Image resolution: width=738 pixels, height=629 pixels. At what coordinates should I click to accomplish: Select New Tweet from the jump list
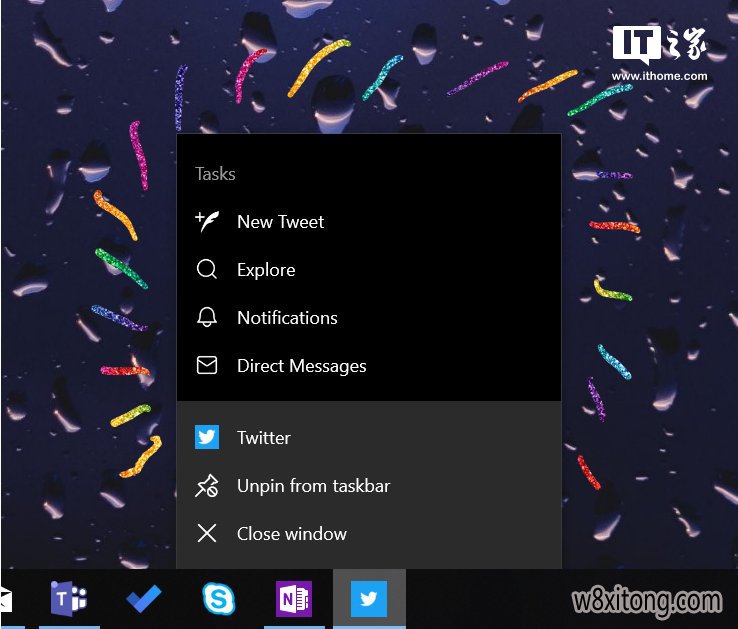click(x=369, y=222)
